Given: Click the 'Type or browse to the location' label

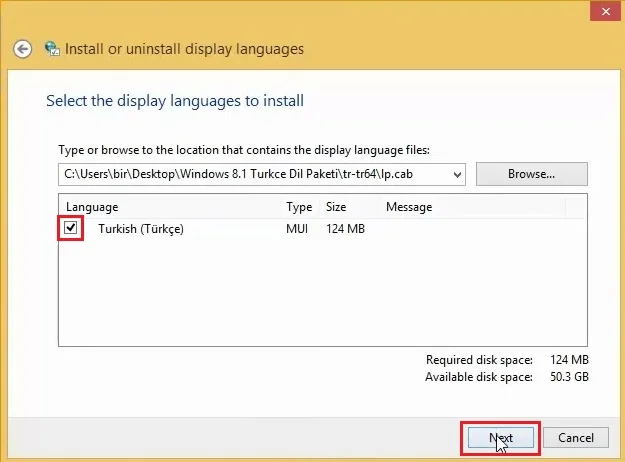Looking at the screenshot, I should [x=244, y=150].
